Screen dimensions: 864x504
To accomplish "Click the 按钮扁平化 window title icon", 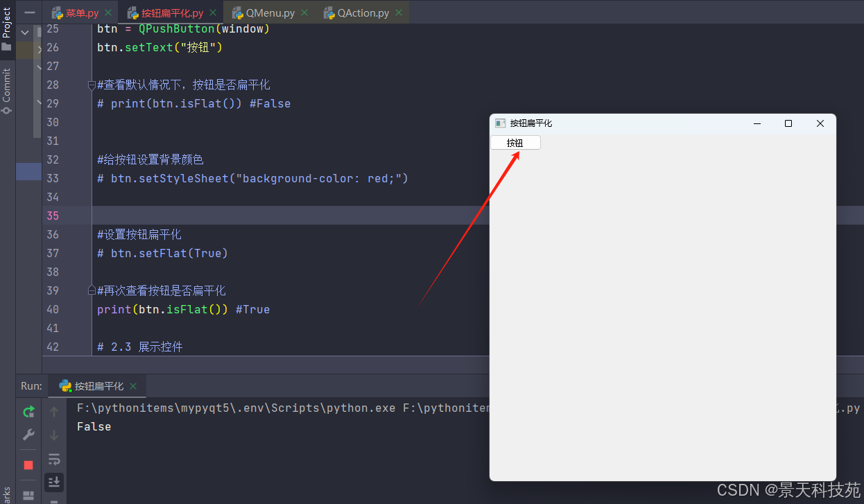I will click(500, 123).
